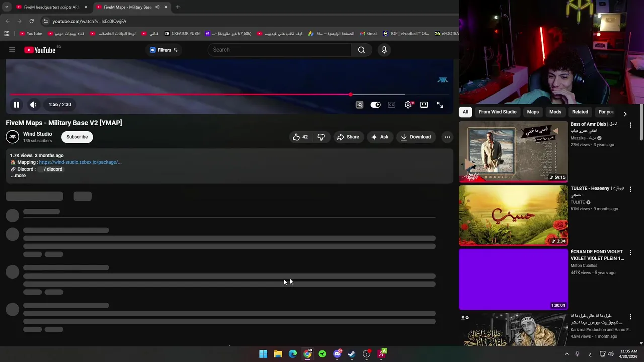Screen dimensions: 644x362
Task: Select the From Wind Studio chip
Action: (x=498, y=112)
